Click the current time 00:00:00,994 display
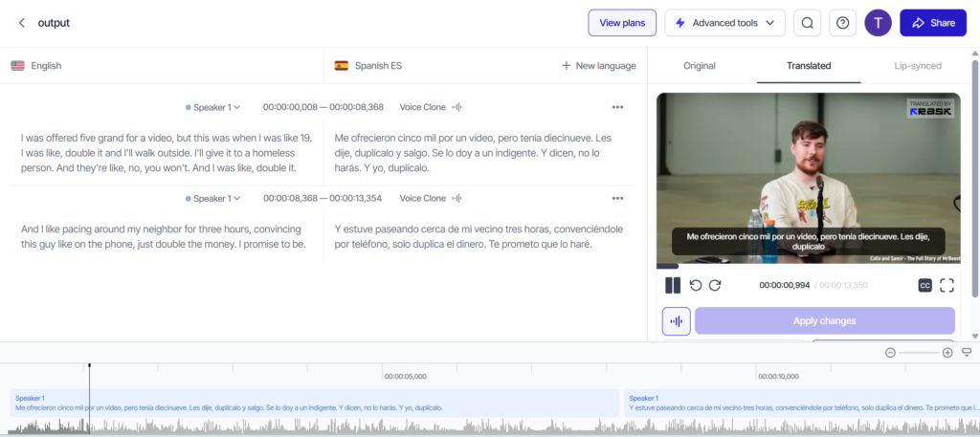 coord(785,285)
